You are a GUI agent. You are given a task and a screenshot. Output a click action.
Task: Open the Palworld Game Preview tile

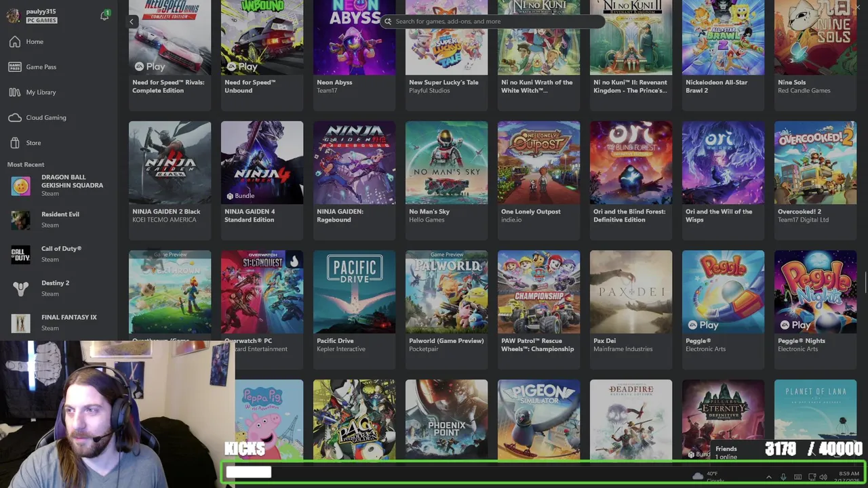coord(446,309)
